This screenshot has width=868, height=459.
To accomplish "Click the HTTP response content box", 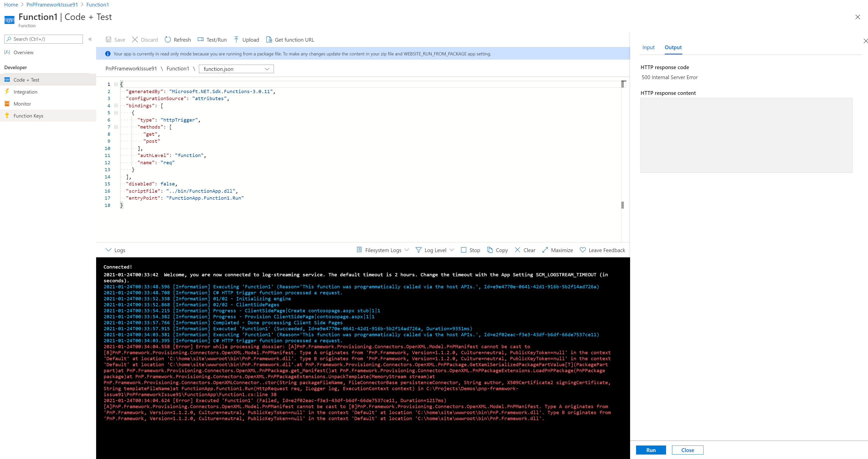I will pos(746,135).
